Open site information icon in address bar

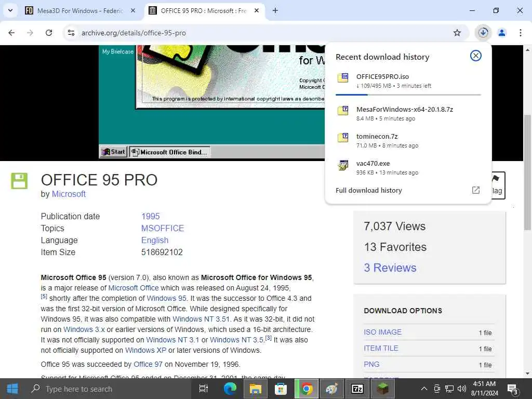(x=71, y=33)
